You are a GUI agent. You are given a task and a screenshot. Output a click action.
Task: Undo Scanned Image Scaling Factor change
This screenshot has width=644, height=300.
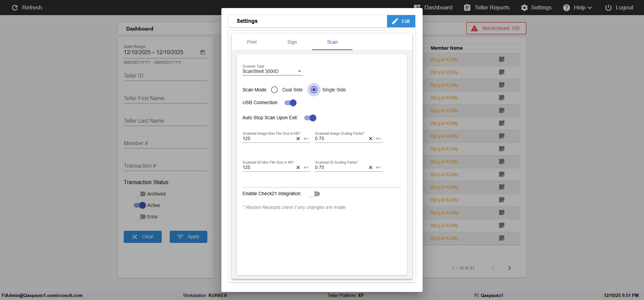coord(379,139)
